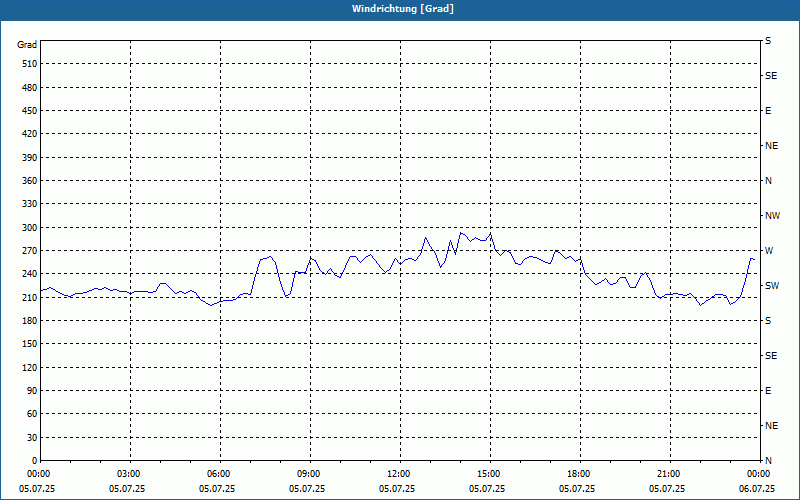
Task: Pick the 360 degree axis label
Action: click(30, 181)
